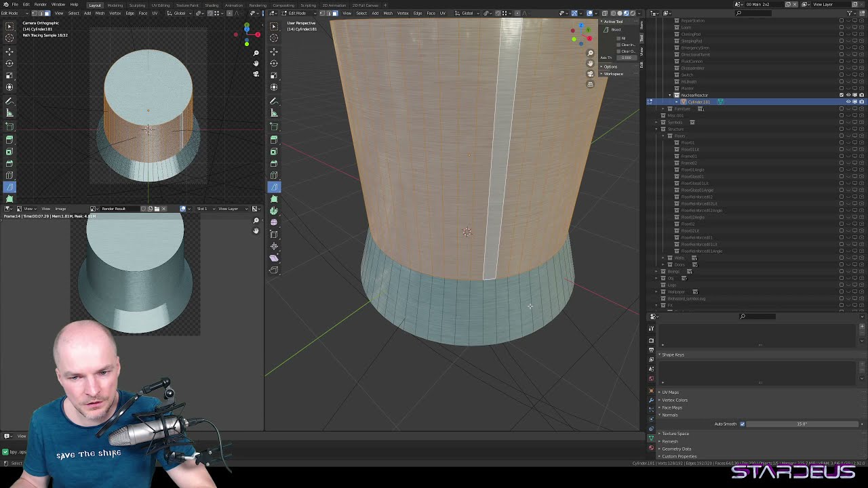
Task: Untick the NuclearReactor collection exclude checkbox
Action: pyautogui.click(x=842, y=95)
